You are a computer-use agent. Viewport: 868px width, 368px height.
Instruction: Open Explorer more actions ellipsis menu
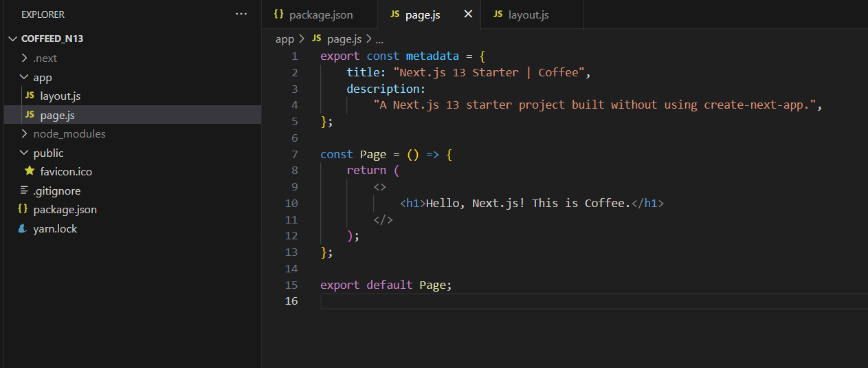pos(241,14)
